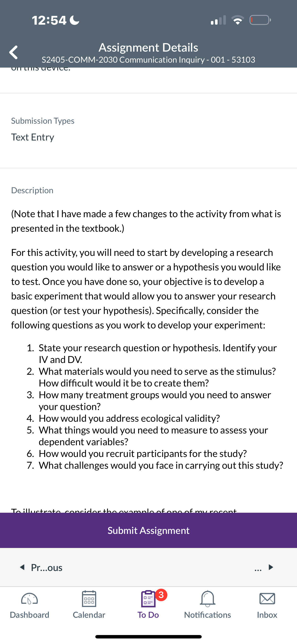Image resolution: width=297 pixels, height=644 pixels.
Task: Open the Inbox envelope icon
Action: [267, 599]
